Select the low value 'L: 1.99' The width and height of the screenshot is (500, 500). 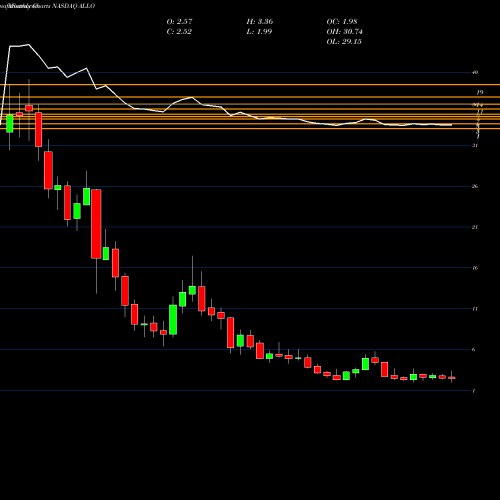point(259,32)
